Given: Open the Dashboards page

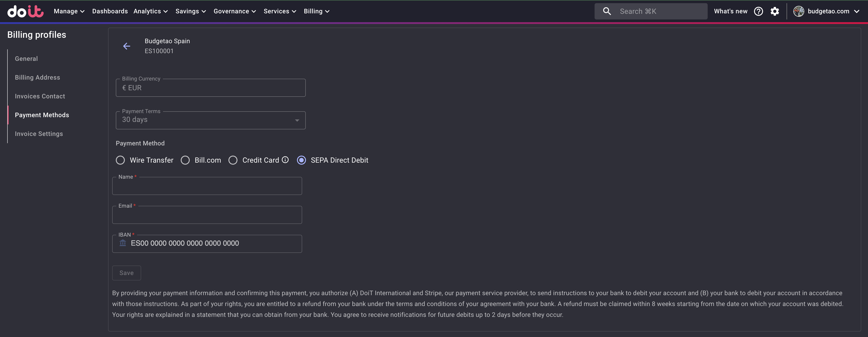Looking at the screenshot, I should click(110, 11).
